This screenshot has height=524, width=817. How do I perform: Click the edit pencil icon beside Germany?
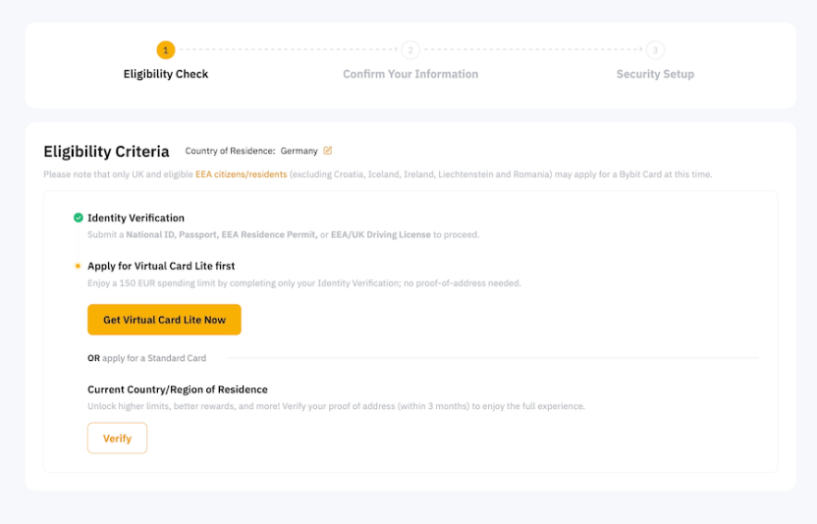pos(328,151)
